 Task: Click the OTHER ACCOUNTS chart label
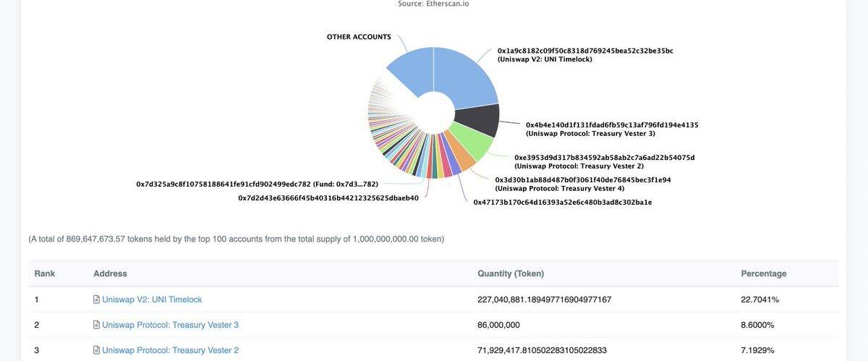point(359,37)
